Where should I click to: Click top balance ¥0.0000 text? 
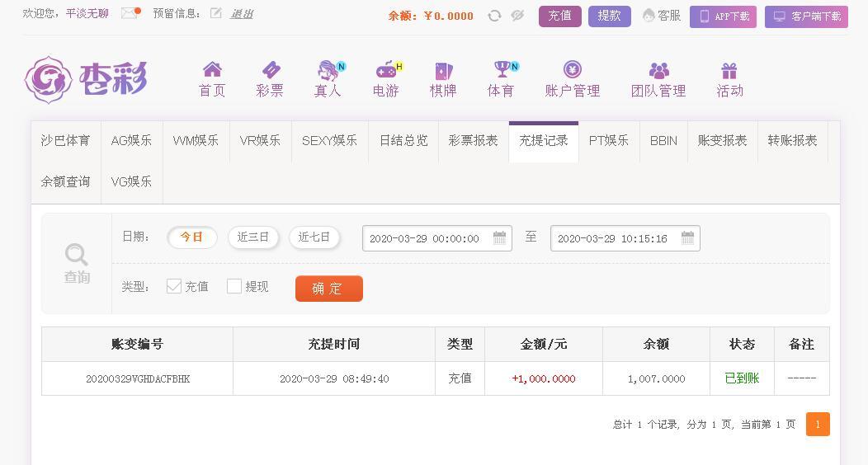pyautogui.click(x=448, y=16)
